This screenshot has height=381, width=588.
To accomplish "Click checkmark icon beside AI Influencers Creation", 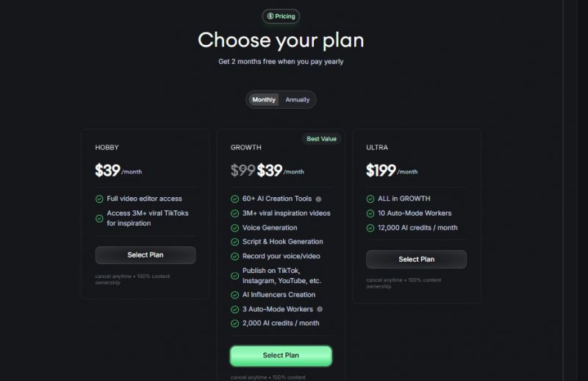I will [234, 295].
